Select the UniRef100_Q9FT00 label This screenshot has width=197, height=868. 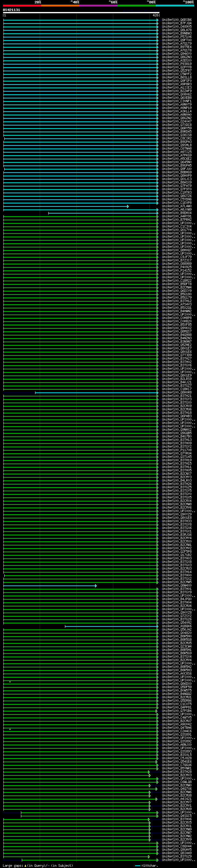176,40
